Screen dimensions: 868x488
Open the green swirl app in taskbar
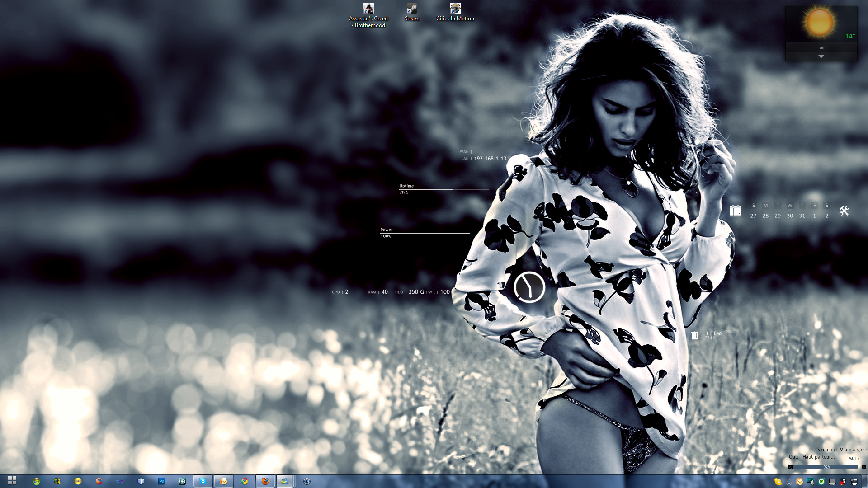(x=182, y=481)
